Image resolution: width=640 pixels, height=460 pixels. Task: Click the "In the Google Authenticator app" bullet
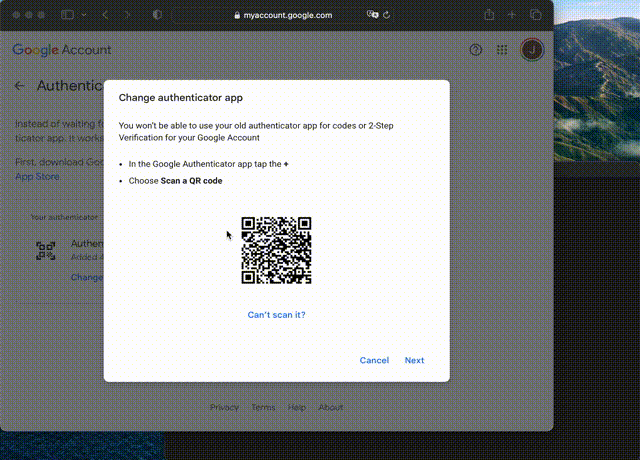[209, 164]
